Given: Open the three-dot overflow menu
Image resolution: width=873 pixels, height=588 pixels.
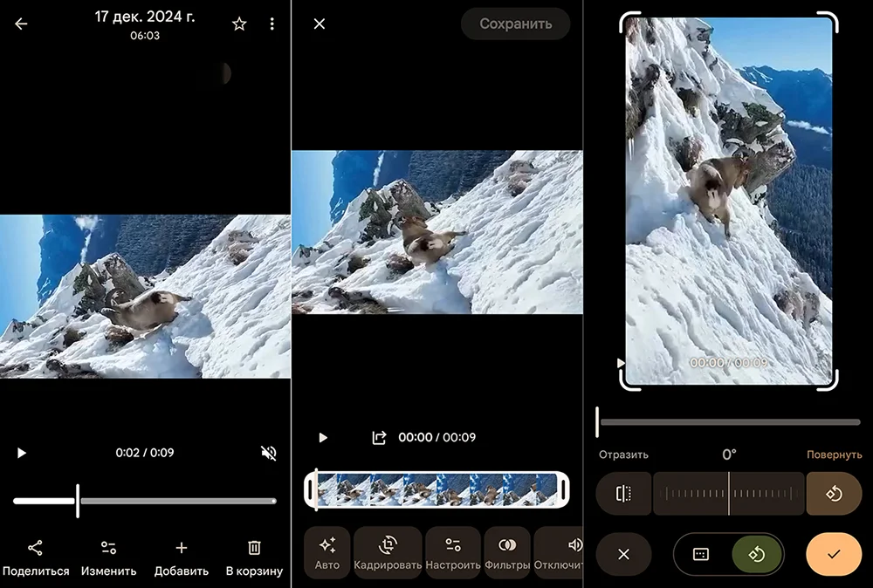Looking at the screenshot, I should [x=272, y=24].
